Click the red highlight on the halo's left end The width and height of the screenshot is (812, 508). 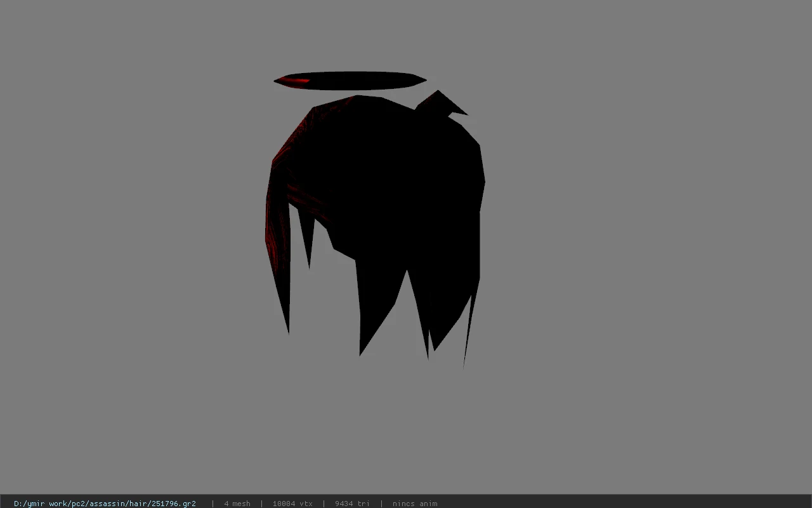point(292,80)
